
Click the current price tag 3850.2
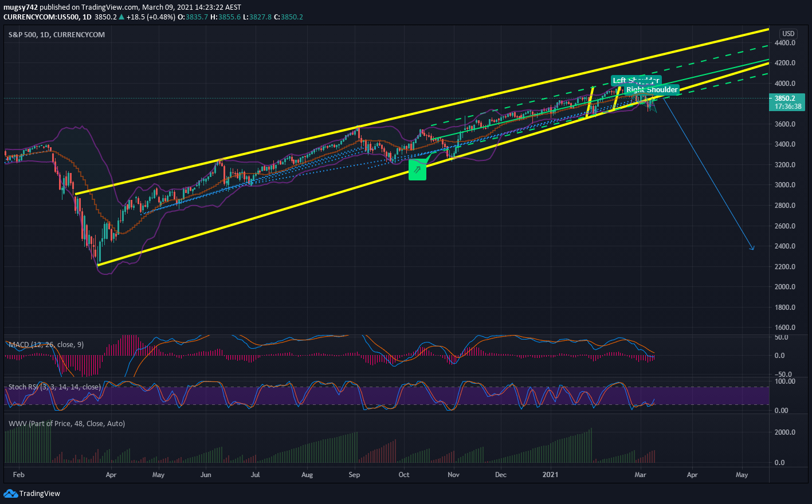(x=786, y=99)
